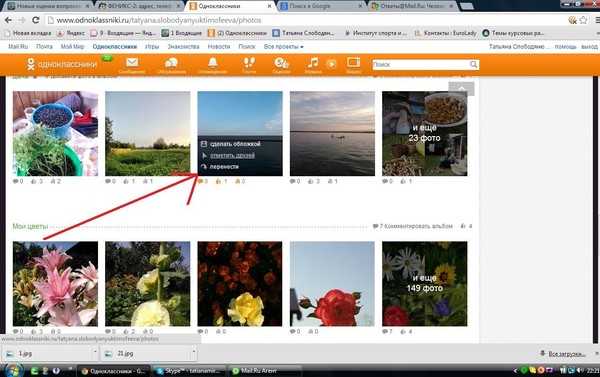Open Discussions speech bubbles icon
This screenshot has width=600, height=377.
click(171, 63)
